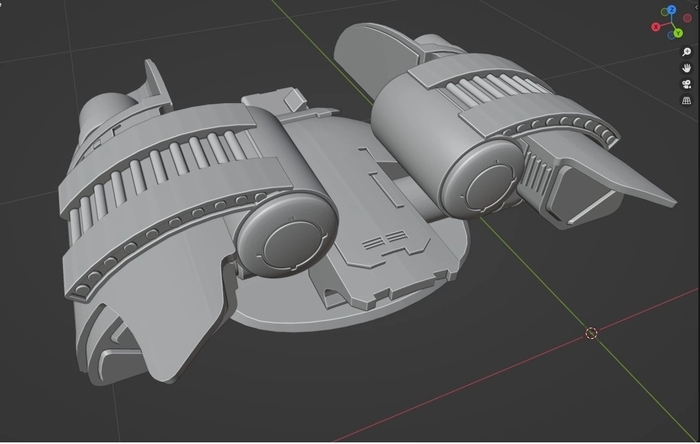
Task: Select the hollow green negative Y gizmo circle
Action: pyautogui.click(x=665, y=13)
